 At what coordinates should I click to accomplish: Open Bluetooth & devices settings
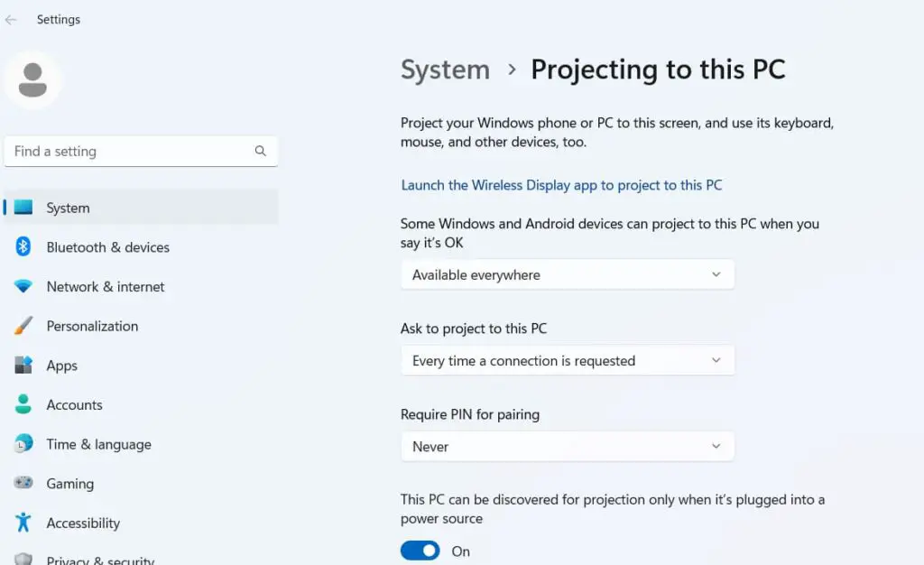pos(23,247)
